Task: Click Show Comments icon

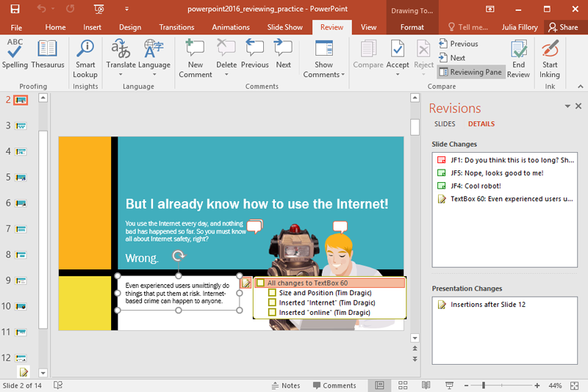Action: [x=323, y=49]
